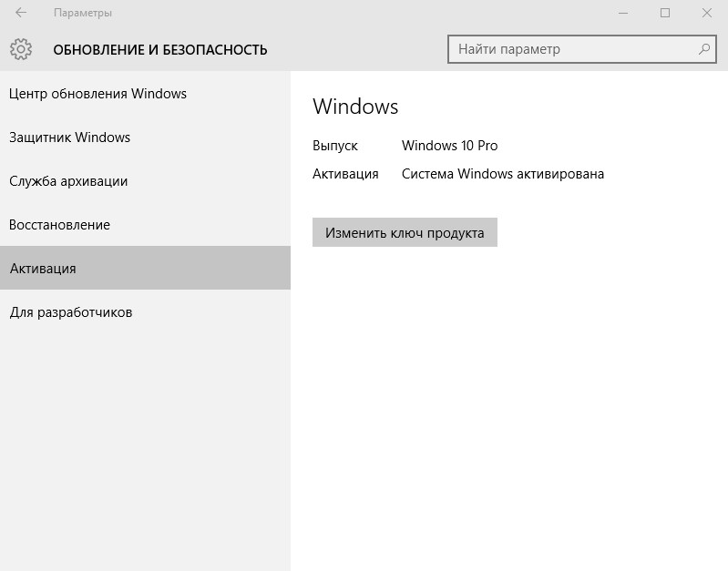This screenshot has width=728, height=571.
Task: Click the Windows heading in the content pane
Action: (x=355, y=107)
